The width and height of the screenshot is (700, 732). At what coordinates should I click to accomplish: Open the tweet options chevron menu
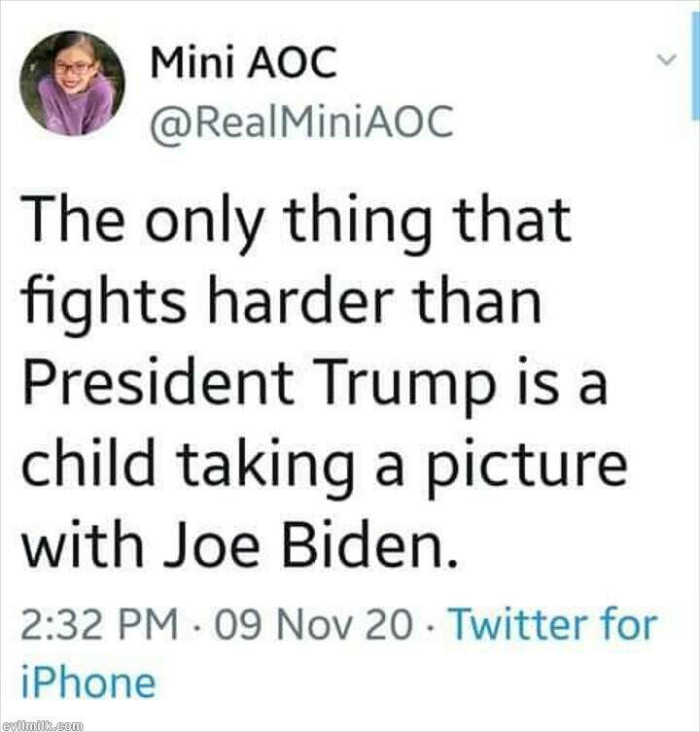pos(669,60)
